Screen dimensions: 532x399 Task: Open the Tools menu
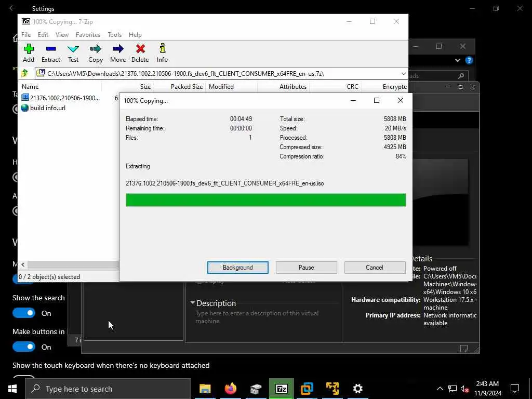tap(115, 35)
